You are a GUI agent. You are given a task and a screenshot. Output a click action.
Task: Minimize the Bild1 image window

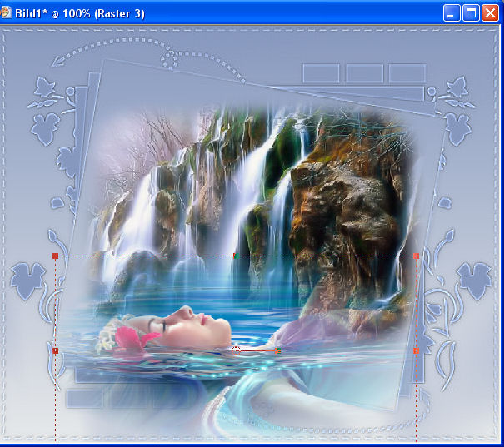pos(452,12)
